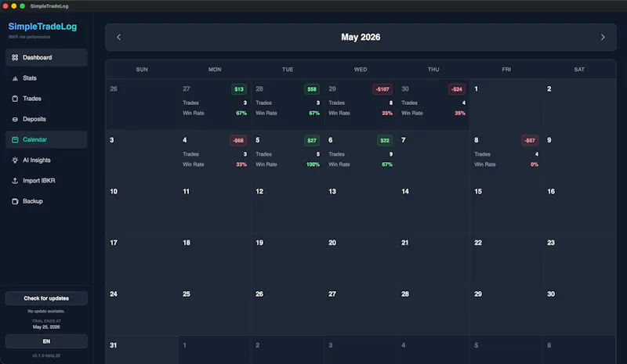This screenshot has width=627, height=364.
Task: Open the Dashboard page
Action: (46, 58)
